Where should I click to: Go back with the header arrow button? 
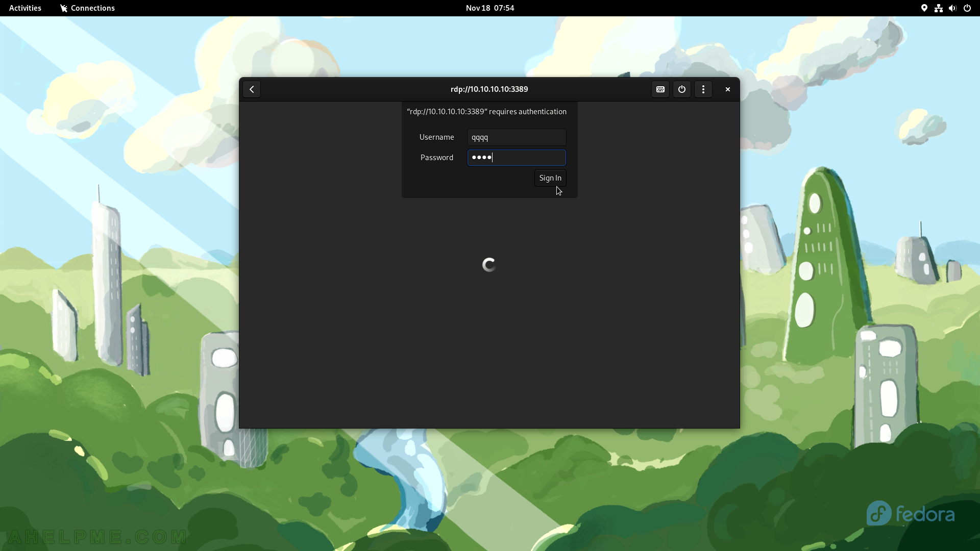tap(252, 89)
